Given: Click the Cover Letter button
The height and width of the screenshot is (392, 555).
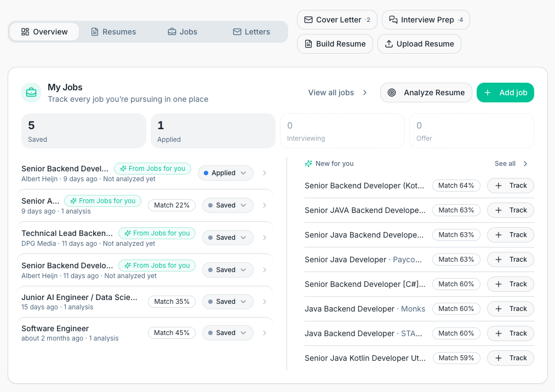Looking at the screenshot, I should tap(337, 20).
